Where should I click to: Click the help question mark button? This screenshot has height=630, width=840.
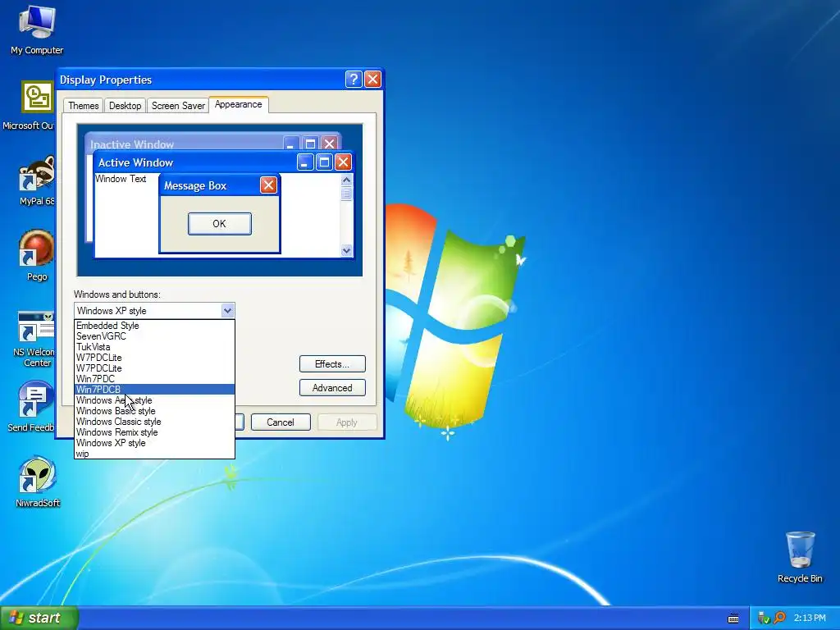point(354,80)
